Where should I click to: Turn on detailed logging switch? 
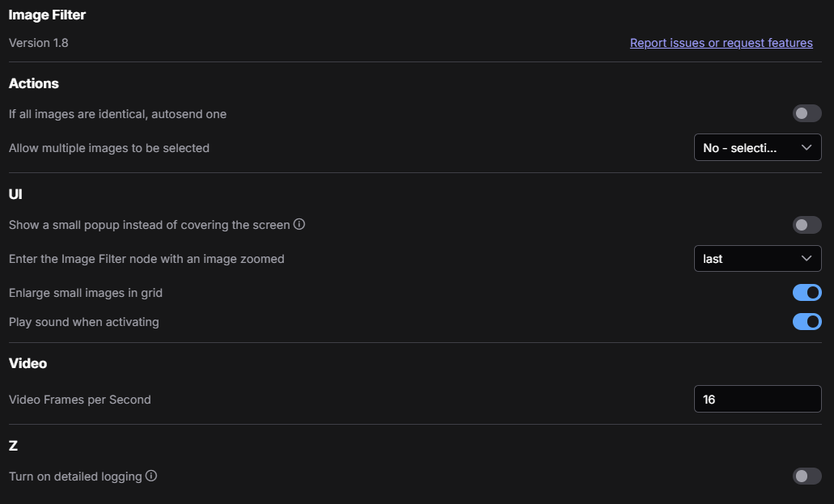click(806, 476)
